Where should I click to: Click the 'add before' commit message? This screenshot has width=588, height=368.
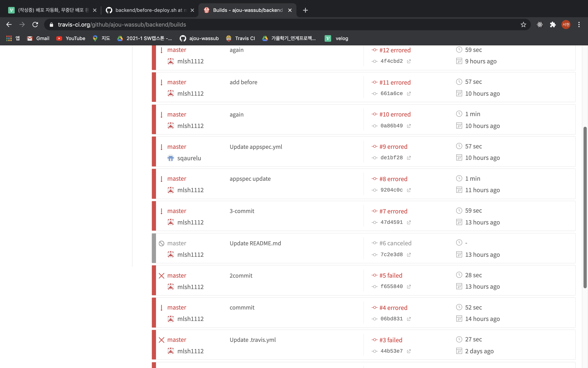[x=243, y=82]
